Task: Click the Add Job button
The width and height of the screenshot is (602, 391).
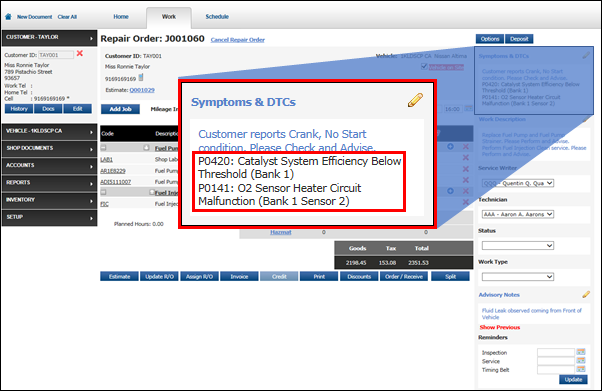Action: 121,109
